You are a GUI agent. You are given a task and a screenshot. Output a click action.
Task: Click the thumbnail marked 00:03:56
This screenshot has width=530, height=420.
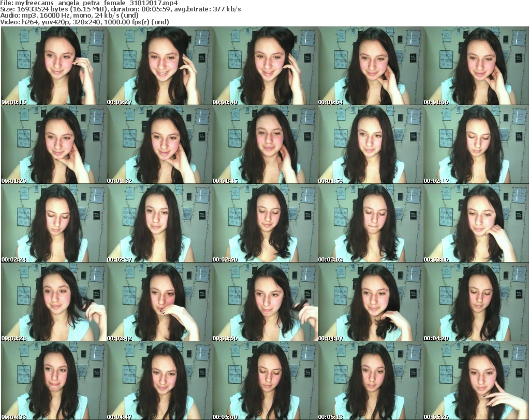point(264,302)
